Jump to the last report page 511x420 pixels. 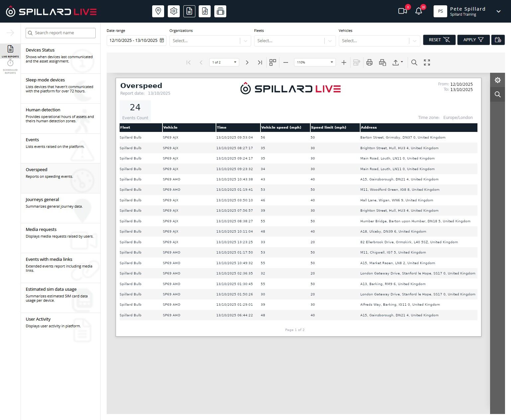260,62
